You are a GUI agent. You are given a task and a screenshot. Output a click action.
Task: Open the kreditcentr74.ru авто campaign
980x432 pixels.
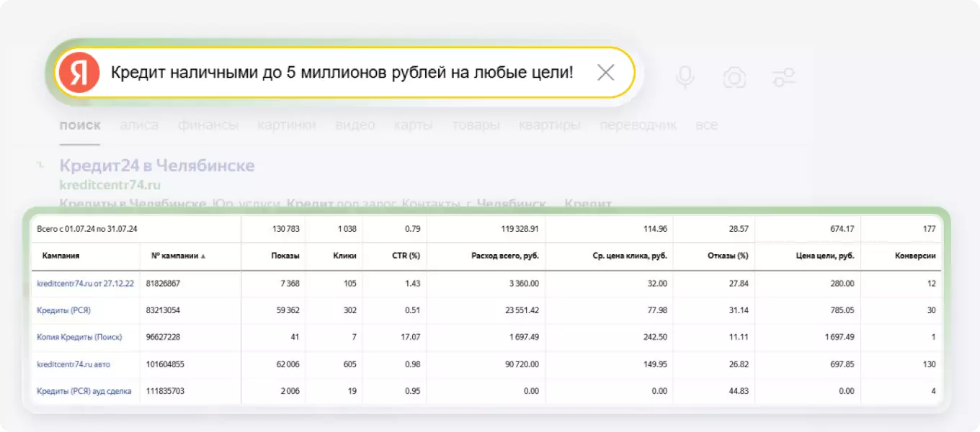pos(72,364)
